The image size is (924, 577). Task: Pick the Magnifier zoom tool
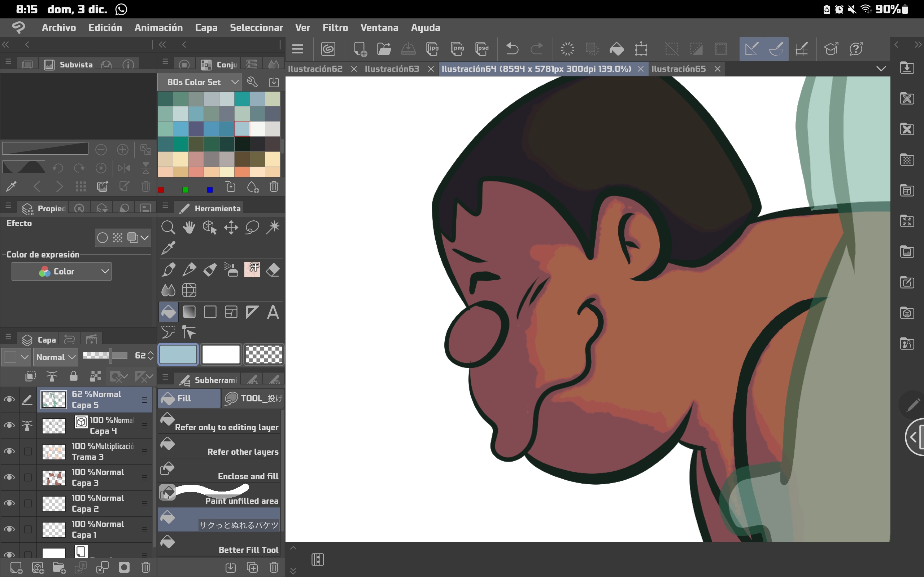(168, 228)
